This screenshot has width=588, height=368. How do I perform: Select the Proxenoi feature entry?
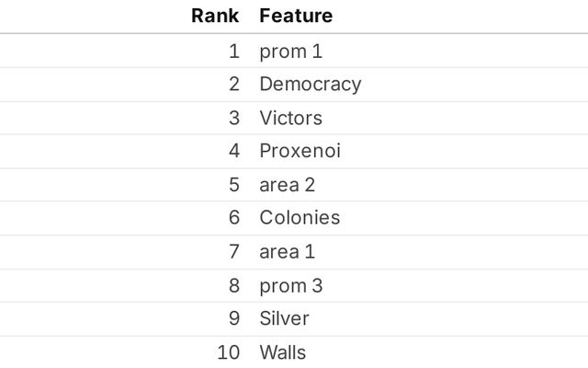(300, 151)
